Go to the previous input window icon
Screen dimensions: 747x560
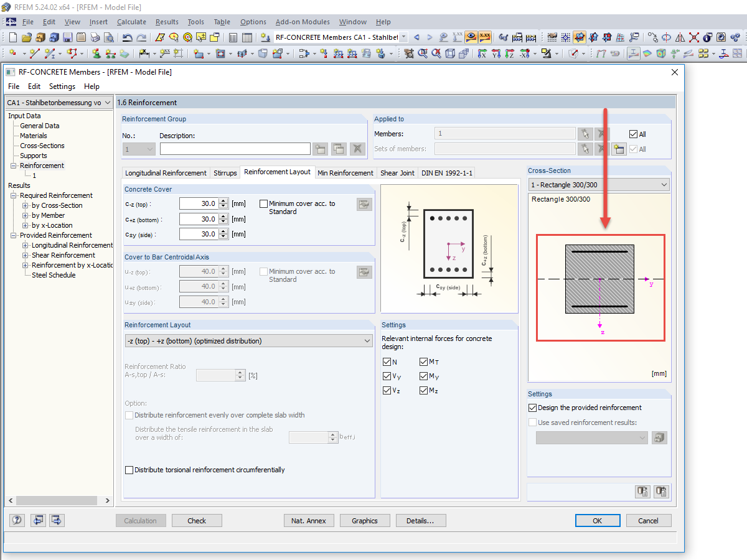[37, 520]
